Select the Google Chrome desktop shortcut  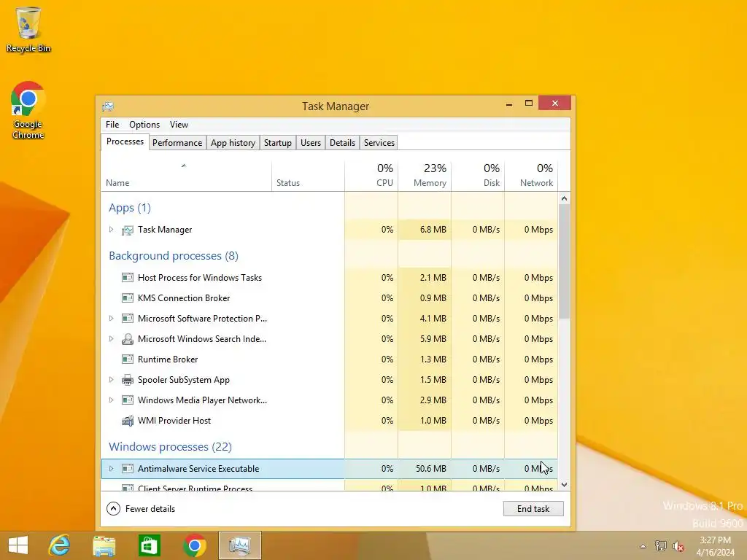[28, 111]
